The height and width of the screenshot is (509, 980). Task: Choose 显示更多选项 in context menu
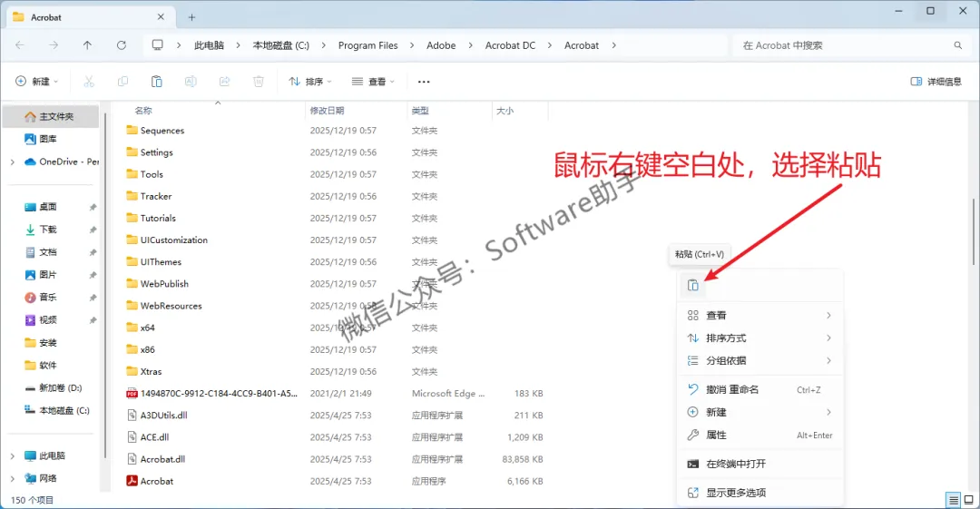click(x=760, y=492)
